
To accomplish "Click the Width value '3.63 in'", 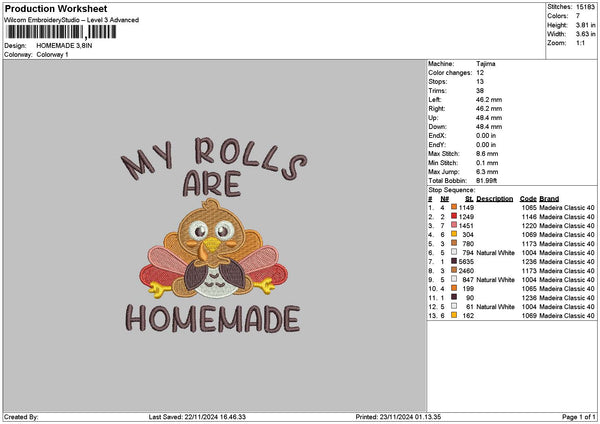I will tap(585, 34).
